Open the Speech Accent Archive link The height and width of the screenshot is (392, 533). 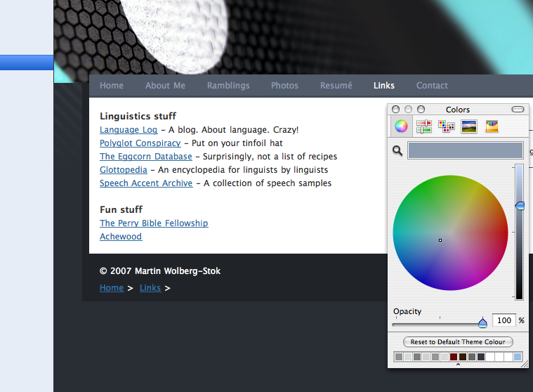(x=146, y=183)
